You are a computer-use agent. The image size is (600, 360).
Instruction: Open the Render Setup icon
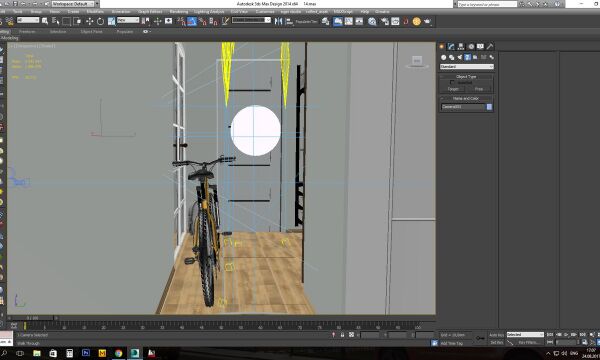pyautogui.click(x=385, y=21)
